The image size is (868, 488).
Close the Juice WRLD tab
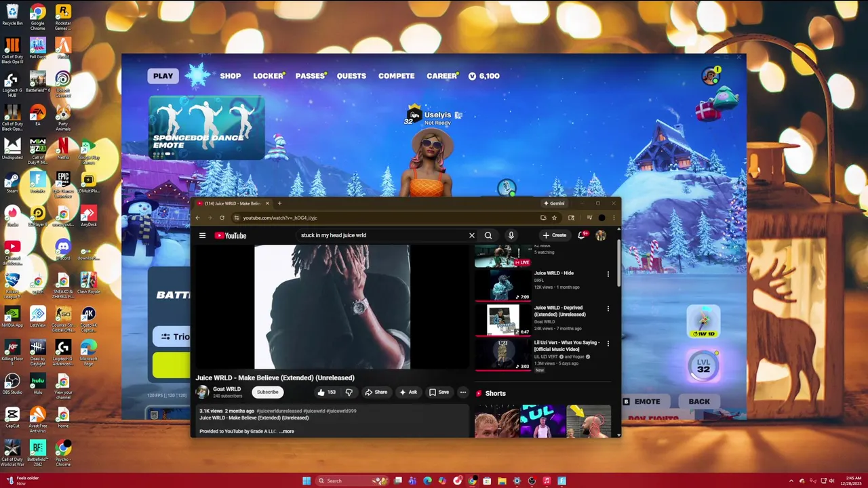click(267, 203)
